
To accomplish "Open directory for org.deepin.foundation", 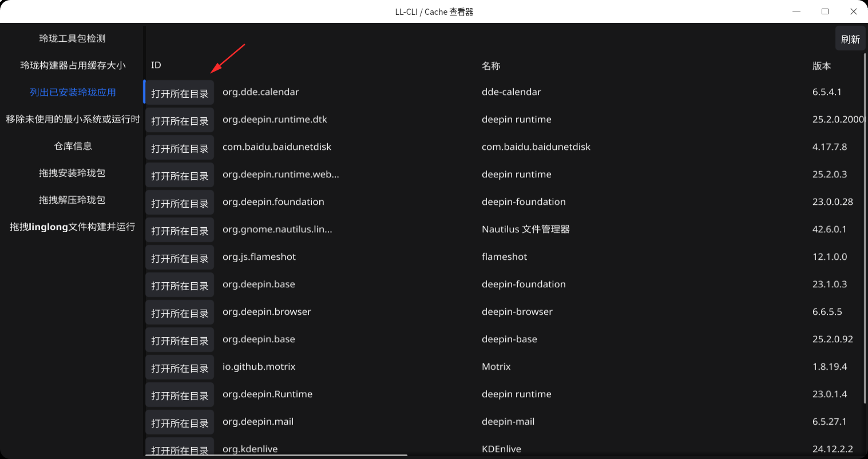I will click(x=180, y=203).
